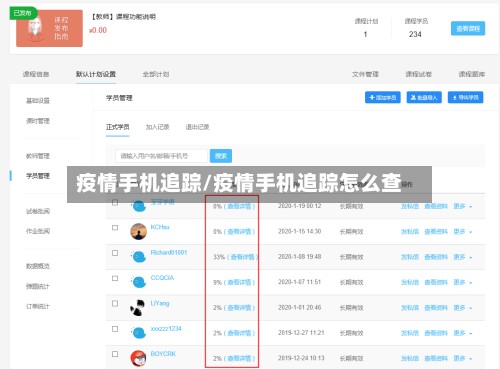Click the 搜索 search button

[x=221, y=156]
